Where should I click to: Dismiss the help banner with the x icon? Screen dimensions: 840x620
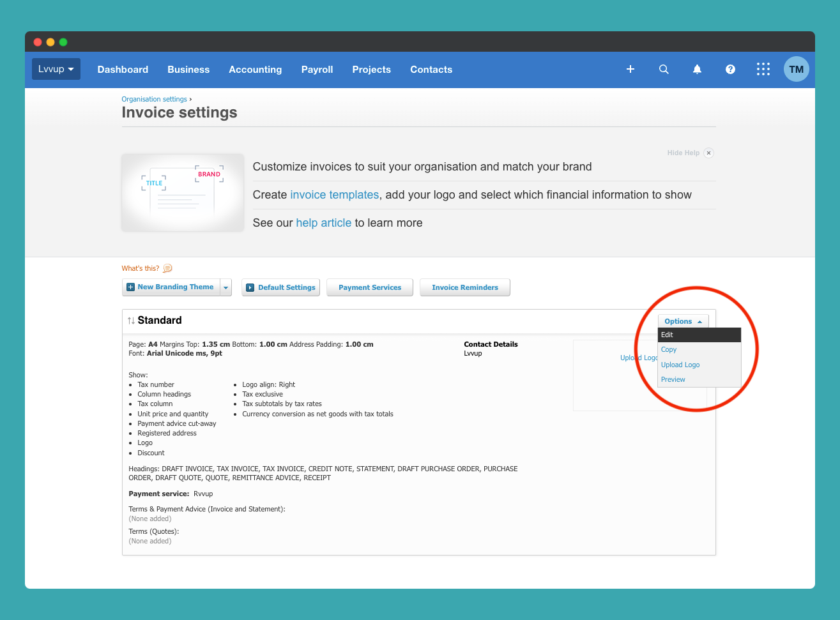(x=708, y=153)
